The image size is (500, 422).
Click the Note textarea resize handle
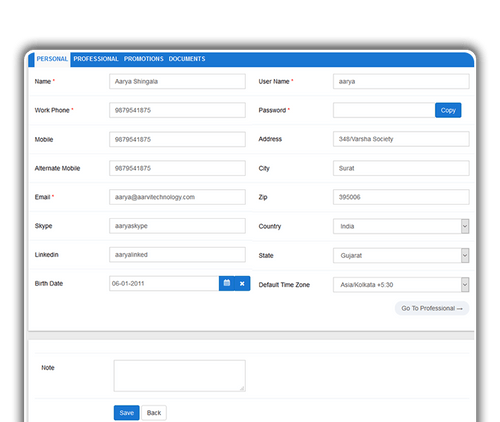(x=242, y=388)
